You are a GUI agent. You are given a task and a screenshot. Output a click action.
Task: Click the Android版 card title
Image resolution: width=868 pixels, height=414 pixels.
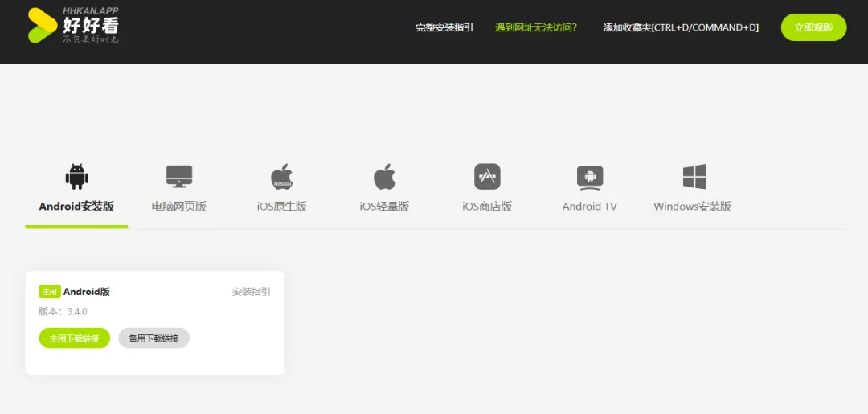click(x=86, y=292)
